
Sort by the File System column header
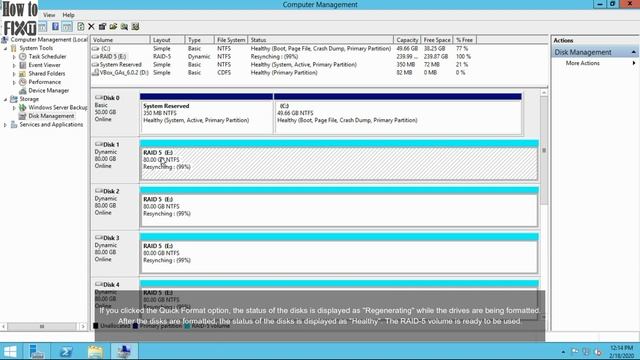[231, 40]
